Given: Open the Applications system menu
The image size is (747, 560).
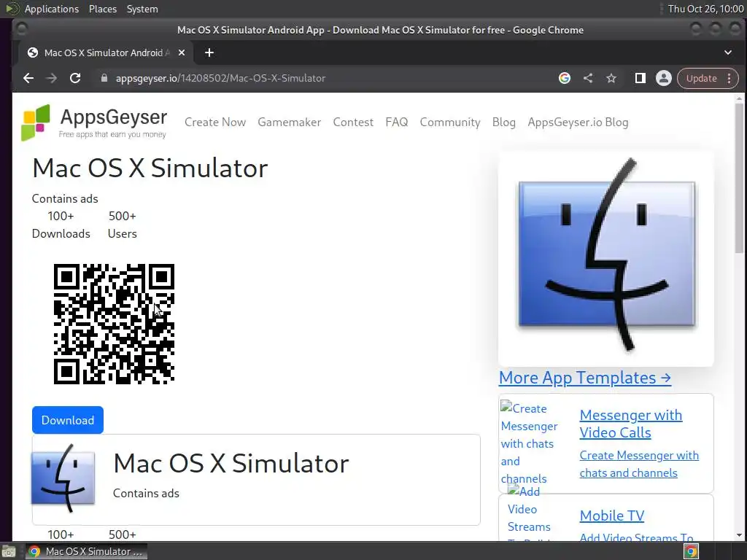Looking at the screenshot, I should point(52,9).
